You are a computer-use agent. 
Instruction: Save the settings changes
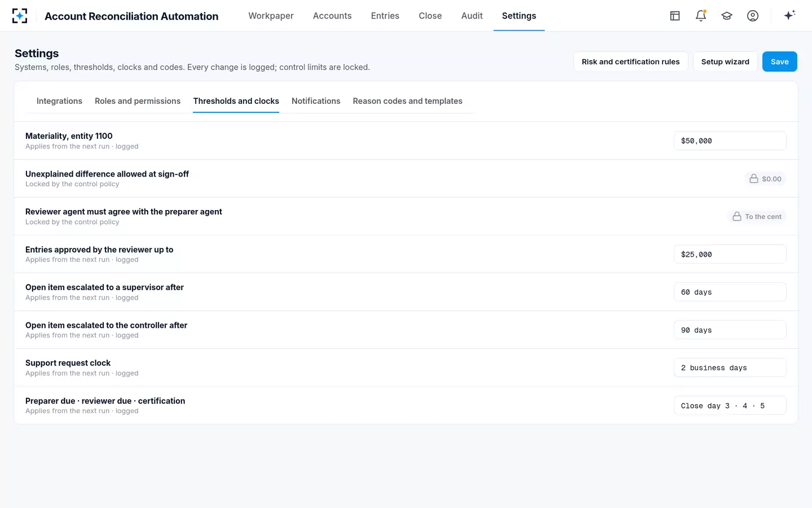pyautogui.click(x=779, y=62)
